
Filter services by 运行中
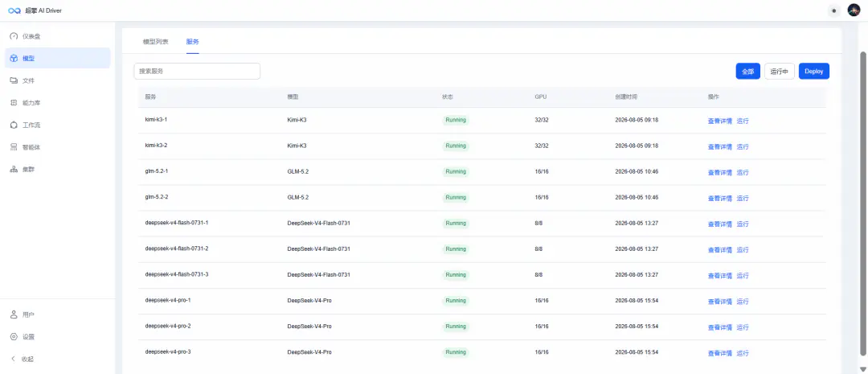780,71
